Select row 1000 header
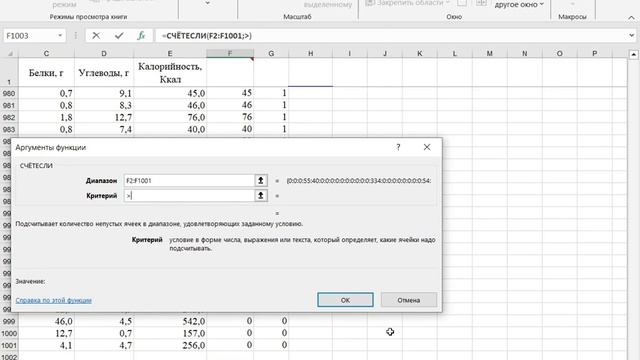 pos(9,333)
